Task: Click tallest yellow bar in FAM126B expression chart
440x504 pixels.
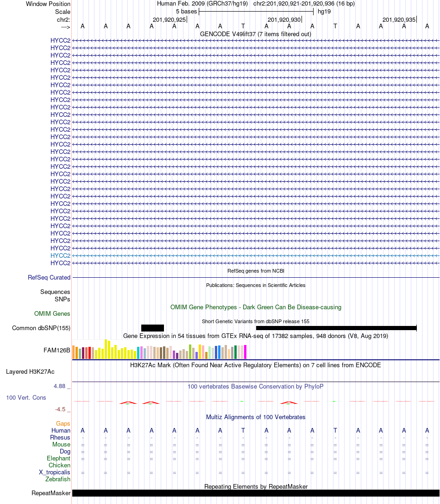Action: click(106, 349)
